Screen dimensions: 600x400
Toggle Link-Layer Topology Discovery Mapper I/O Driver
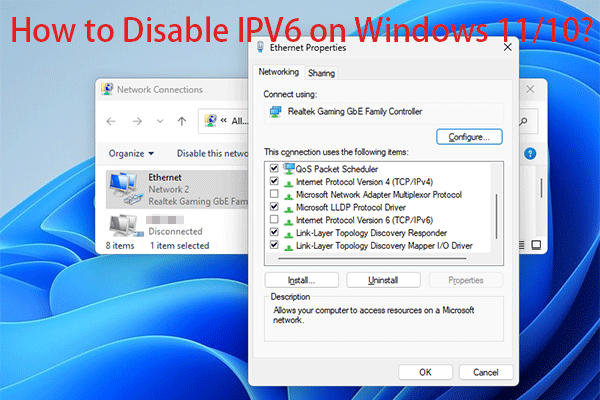(274, 245)
